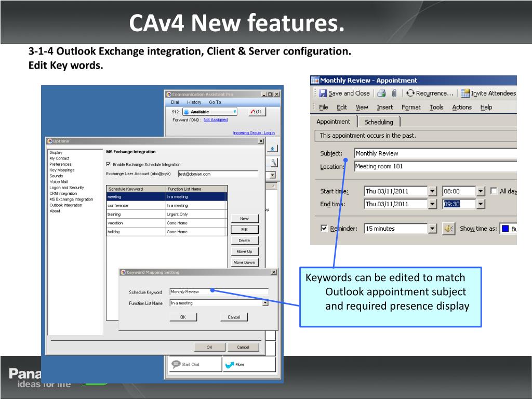Open the Dial menu in Communication Assistant
The width and height of the screenshot is (532, 399).
pos(175,102)
